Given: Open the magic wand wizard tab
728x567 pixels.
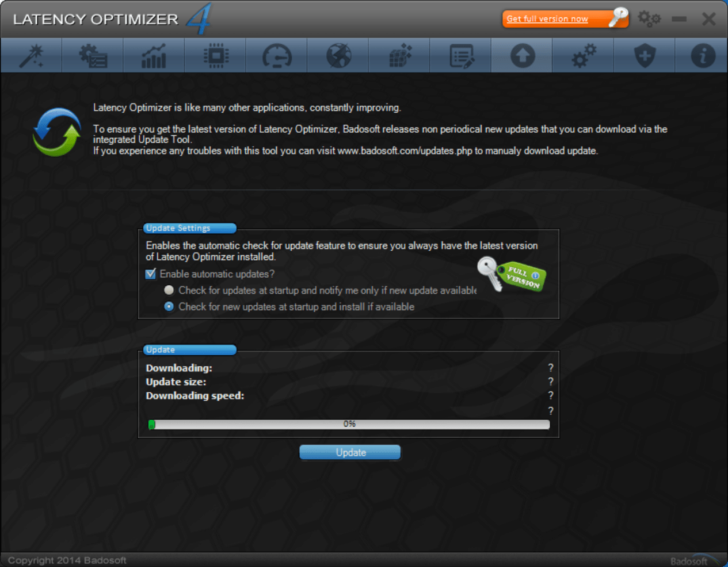Looking at the screenshot, I should pos(32,56).
